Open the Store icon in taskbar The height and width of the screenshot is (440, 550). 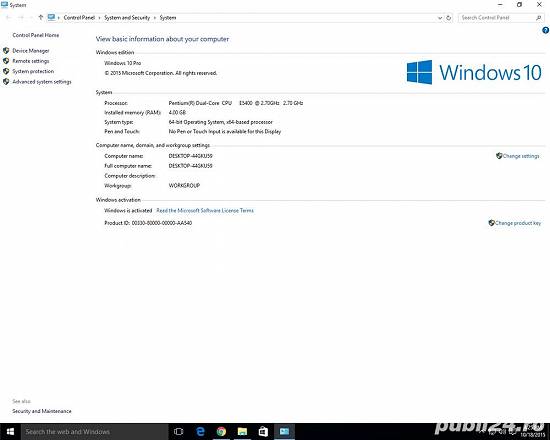tap(263, 432)
